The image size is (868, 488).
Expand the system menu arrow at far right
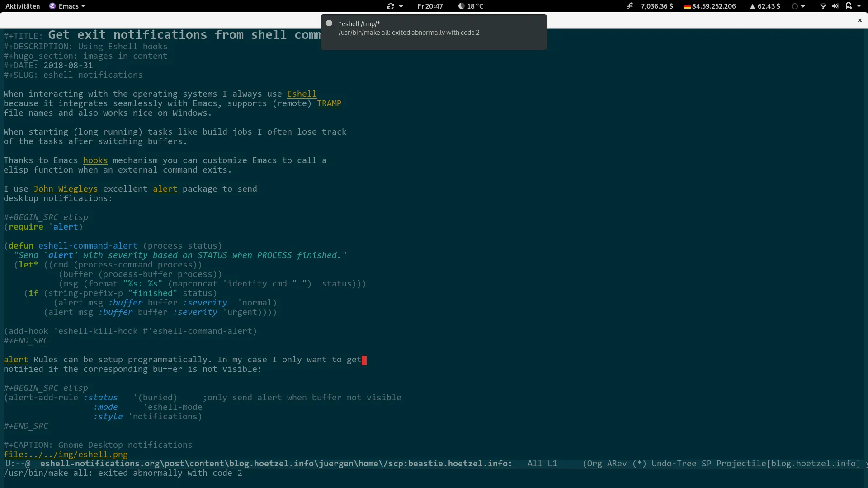(x=859, y=6)
